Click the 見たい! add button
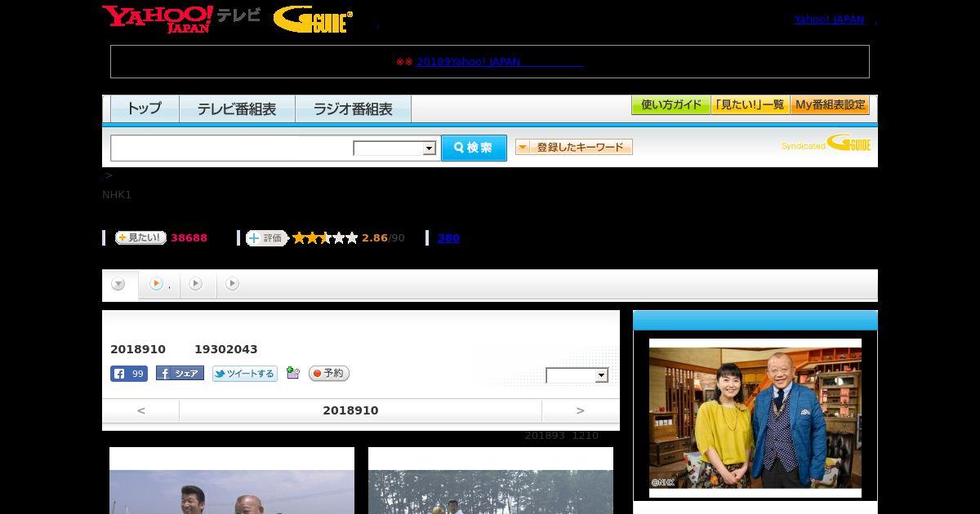The image size is (980, 514). (x=140, y=237)
